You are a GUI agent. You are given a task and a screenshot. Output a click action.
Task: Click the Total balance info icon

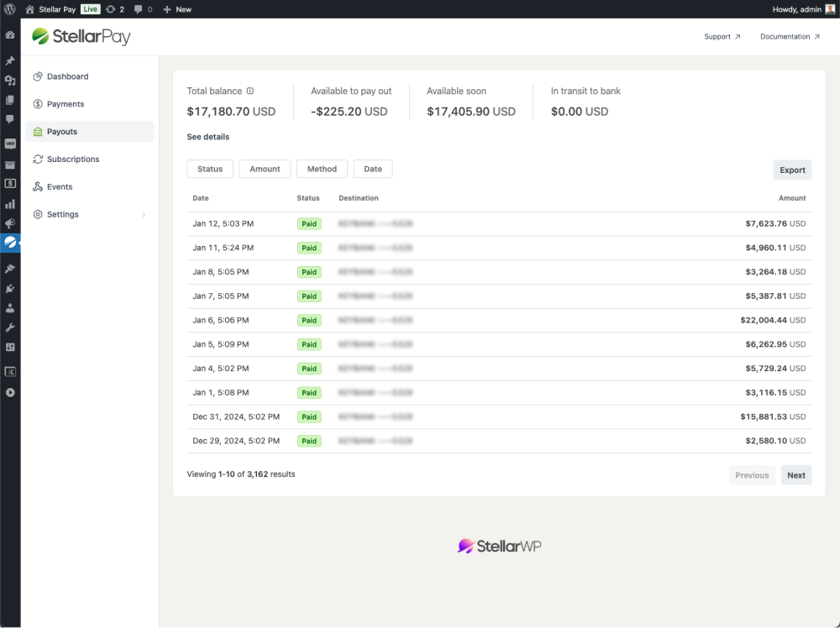250,92
